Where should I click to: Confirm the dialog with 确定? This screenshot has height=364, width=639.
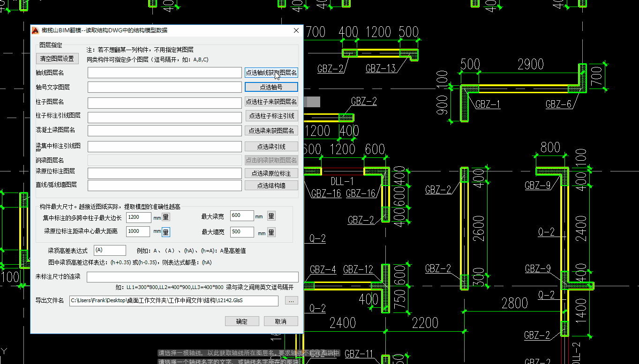coord(241,321)
